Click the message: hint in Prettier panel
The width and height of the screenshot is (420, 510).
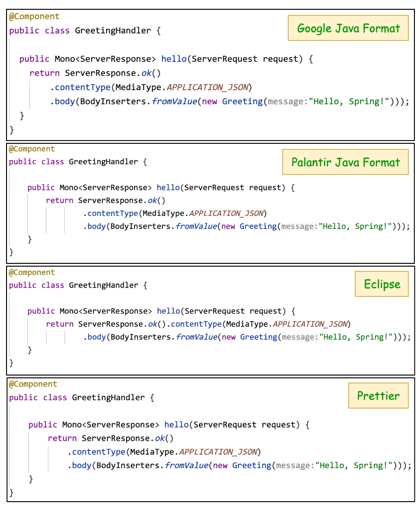tap(295, 465)
